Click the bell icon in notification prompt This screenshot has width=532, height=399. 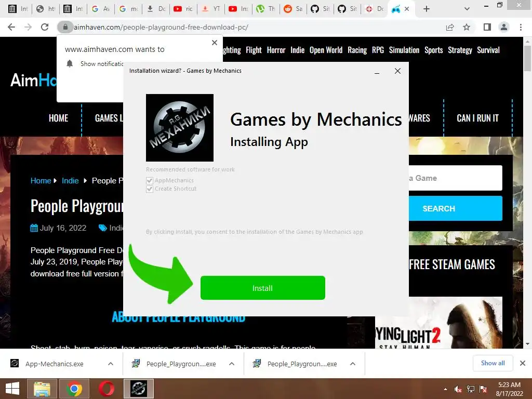pyautogui.click(x=70, y=63)
